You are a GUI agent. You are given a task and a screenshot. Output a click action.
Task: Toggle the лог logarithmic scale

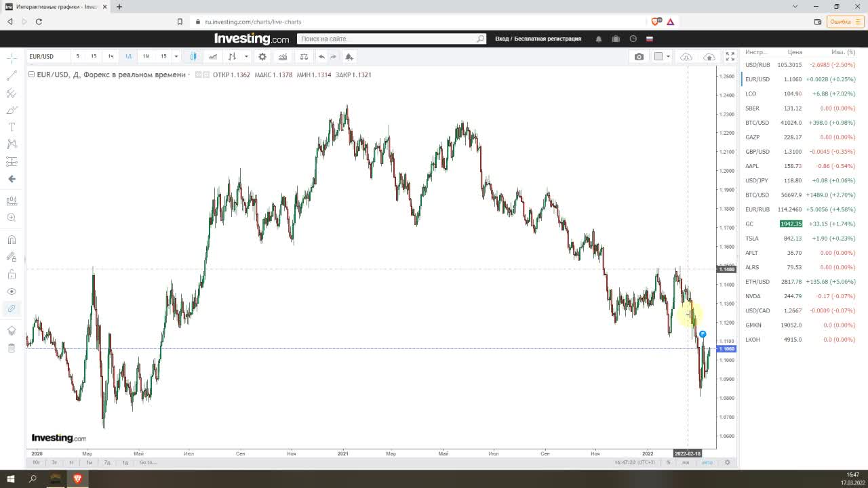pyautogui.click(x=686, y=462)
